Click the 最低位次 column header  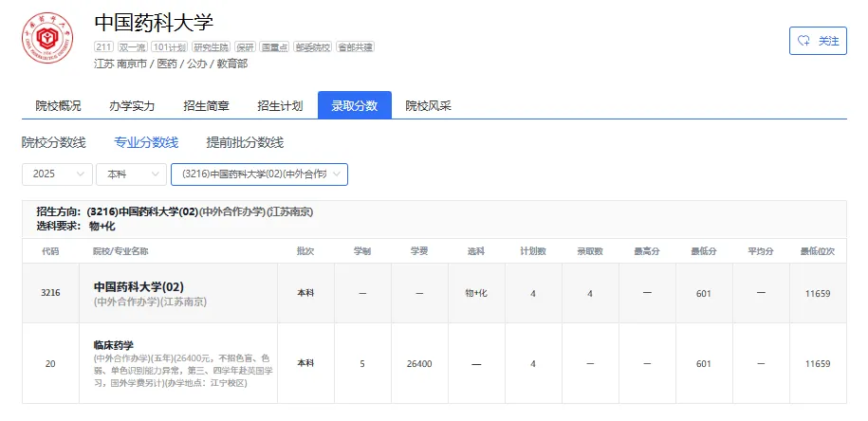coord(818,251)
